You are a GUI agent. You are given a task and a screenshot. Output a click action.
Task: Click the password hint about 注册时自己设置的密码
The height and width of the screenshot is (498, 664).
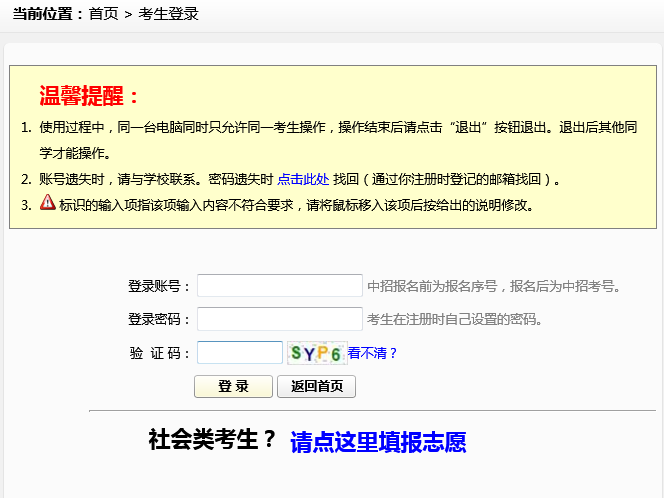455,319
